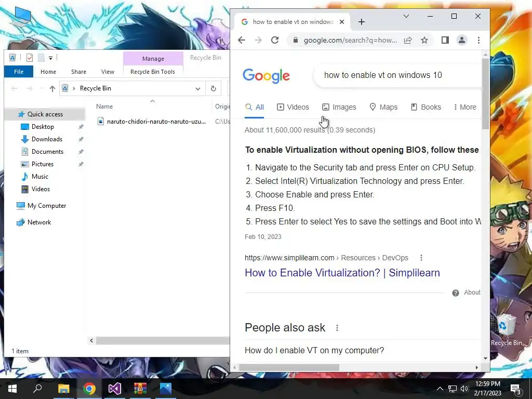The width and height of the screenshot is (532, 399).
Task: Open a new Chrome tab
Action: tap(362, 22)
